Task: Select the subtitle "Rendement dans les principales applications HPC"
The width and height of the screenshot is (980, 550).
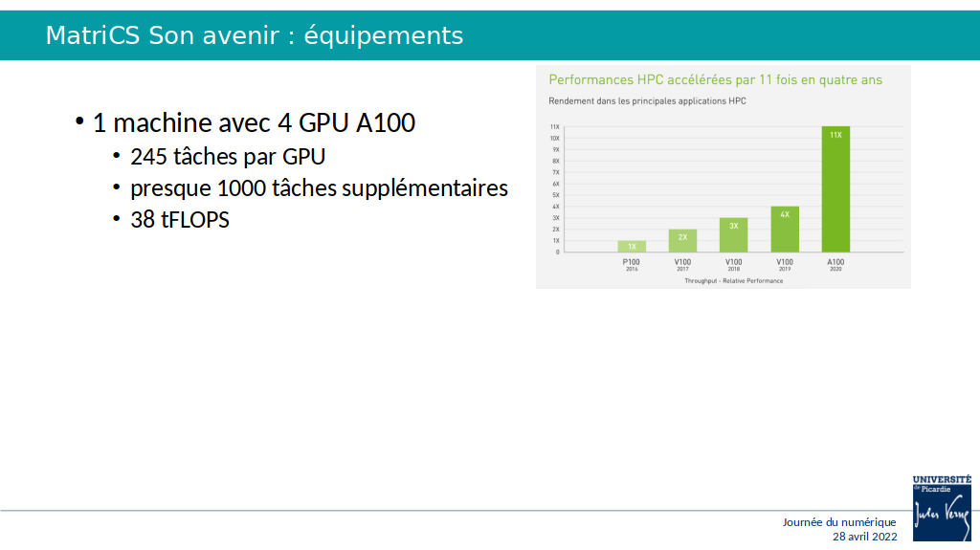Action: (647, 100)
